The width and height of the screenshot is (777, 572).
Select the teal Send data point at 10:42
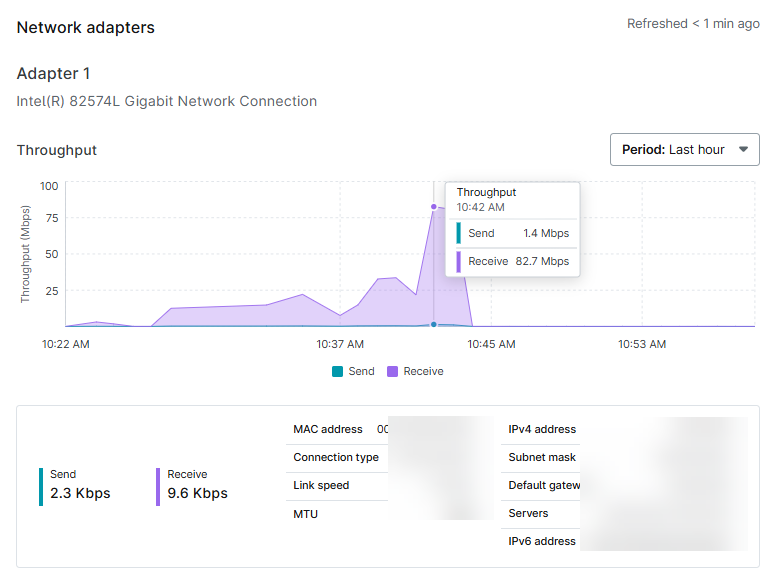click(434, 324)
